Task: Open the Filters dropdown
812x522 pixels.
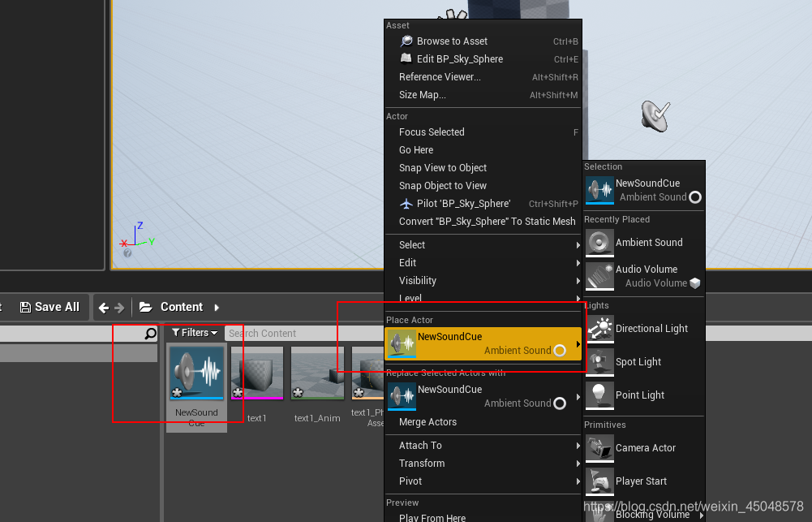Action: (195, 333)
